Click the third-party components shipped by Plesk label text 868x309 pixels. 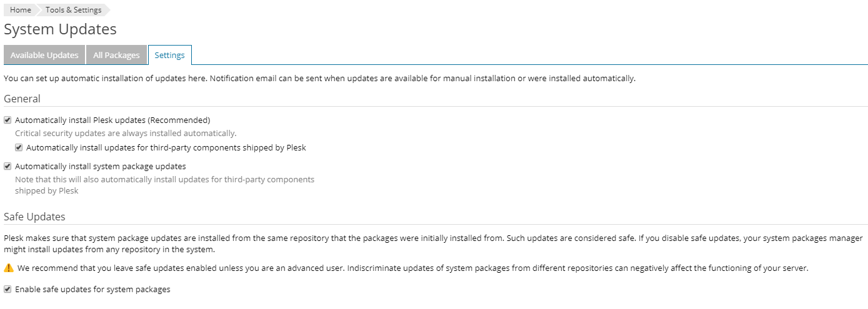click(x=166, y=148)
